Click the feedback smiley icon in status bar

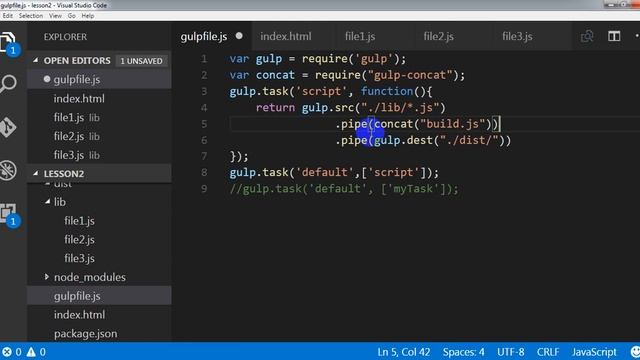point(635,352)
